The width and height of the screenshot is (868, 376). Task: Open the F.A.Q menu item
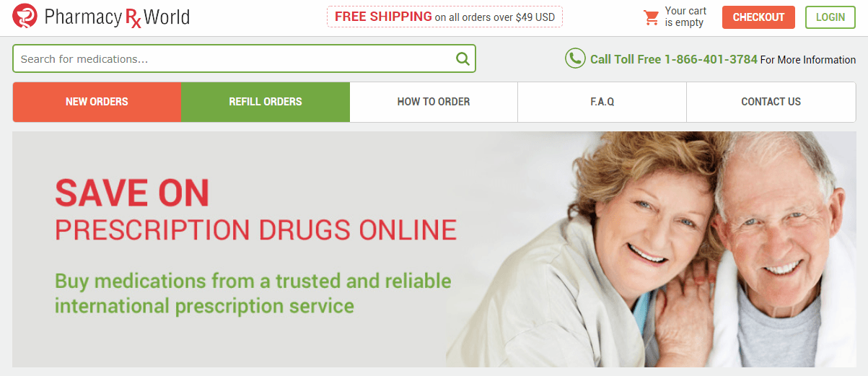[x=602, y=102]
